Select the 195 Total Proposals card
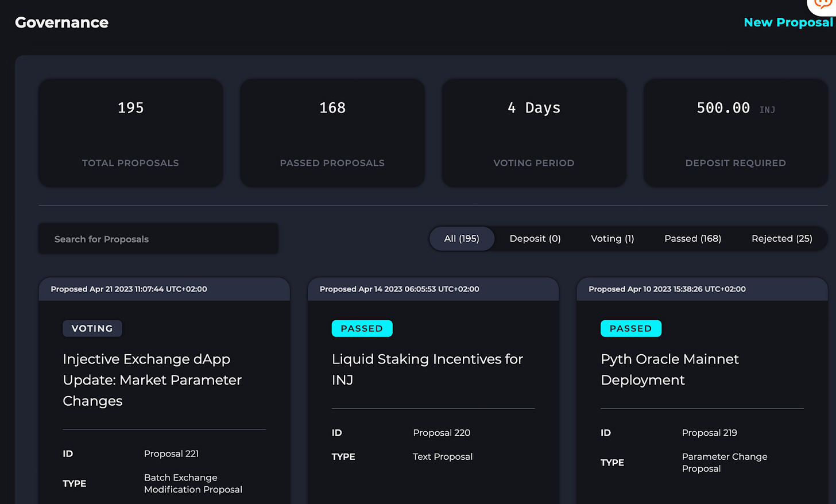This screenshot has width=836, height=504. click(x=130, y=133)
